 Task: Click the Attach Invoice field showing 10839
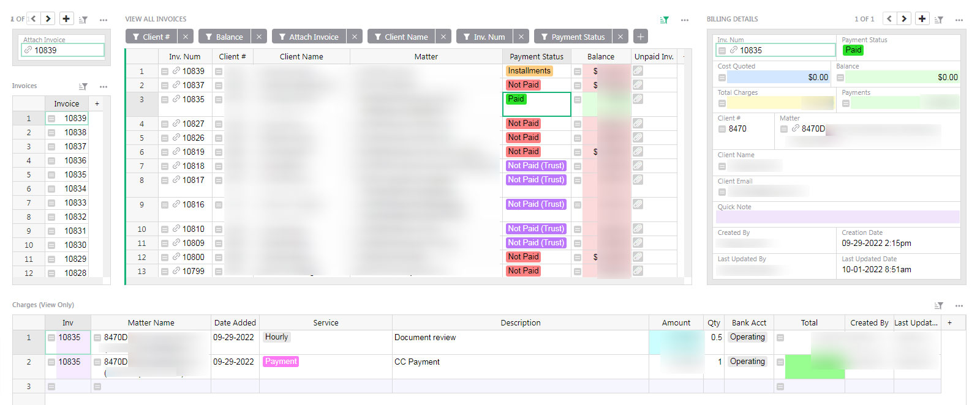tap(63, 50)
